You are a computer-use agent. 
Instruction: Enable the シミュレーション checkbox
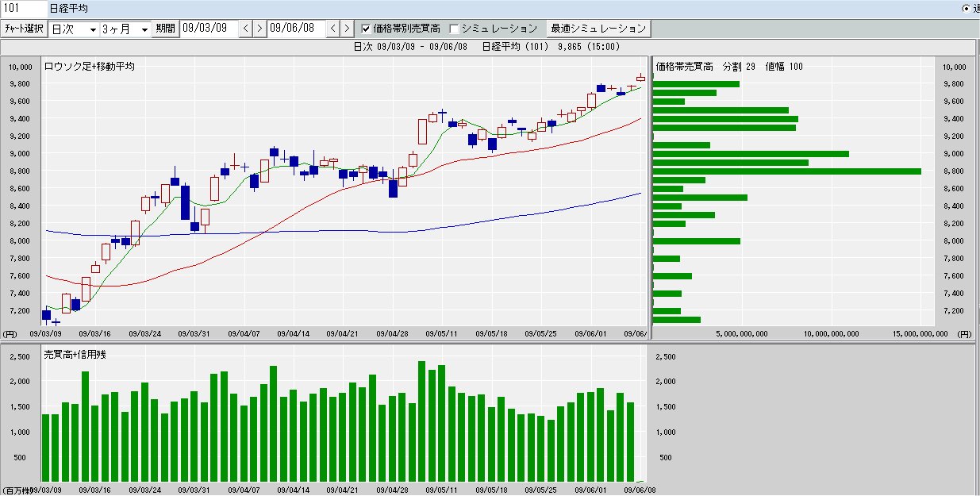[455, 29]
